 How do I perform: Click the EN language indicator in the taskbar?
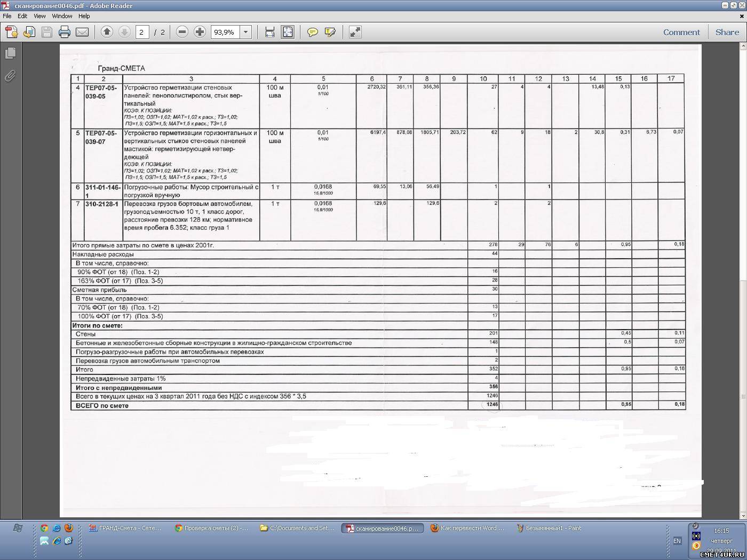pos(677,541)
